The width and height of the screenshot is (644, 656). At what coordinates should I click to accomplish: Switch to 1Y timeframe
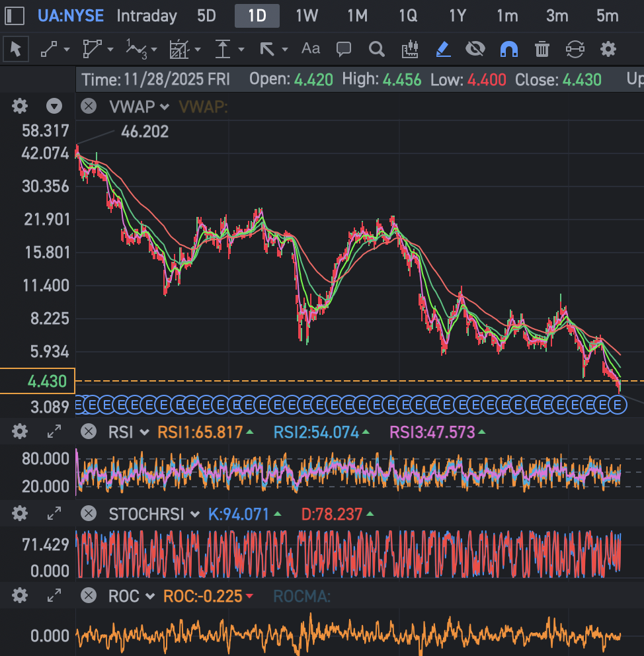[x=458, y=16]
